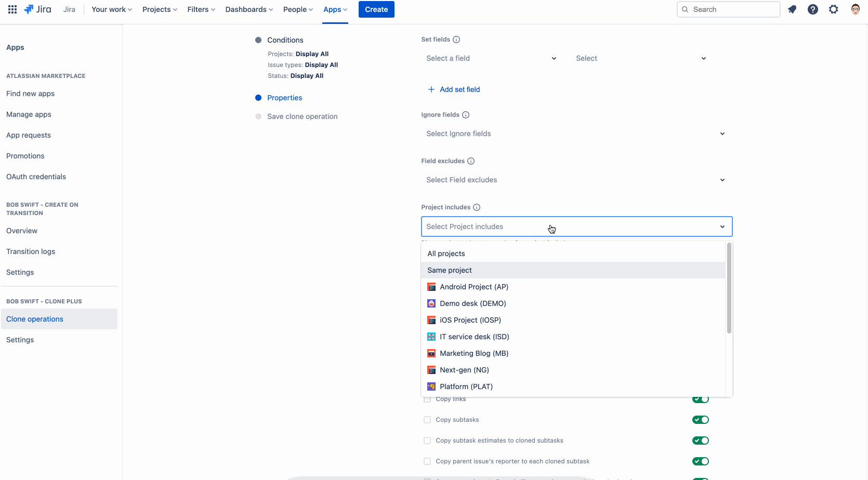Switch off the Copy subtask estimates toggle
The image size is (868, 480).
tap(701, 441)
